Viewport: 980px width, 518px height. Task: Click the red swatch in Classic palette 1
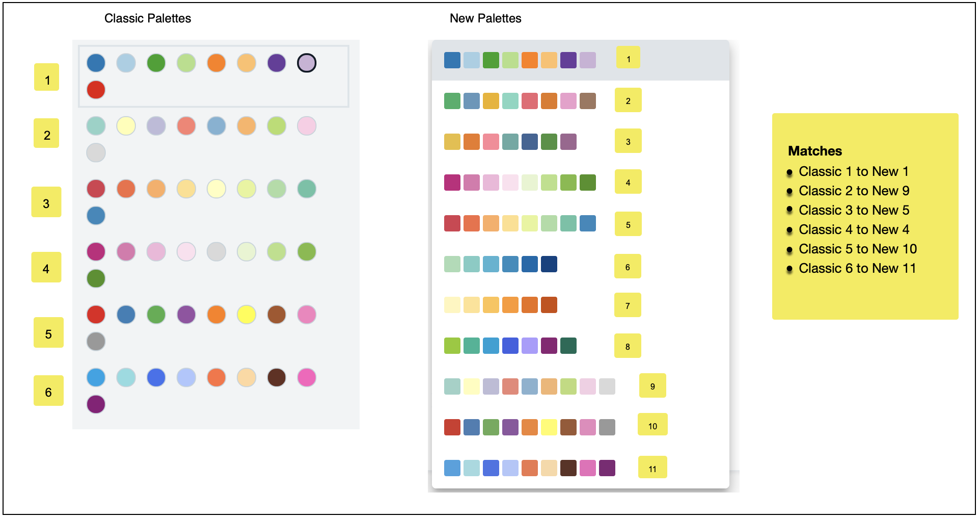point(96,90)
